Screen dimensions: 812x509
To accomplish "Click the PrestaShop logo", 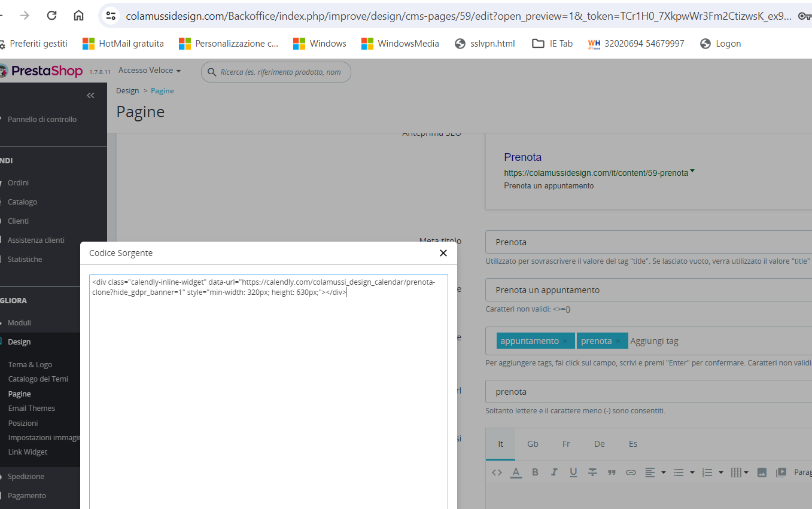I will (x=41, y=71).
